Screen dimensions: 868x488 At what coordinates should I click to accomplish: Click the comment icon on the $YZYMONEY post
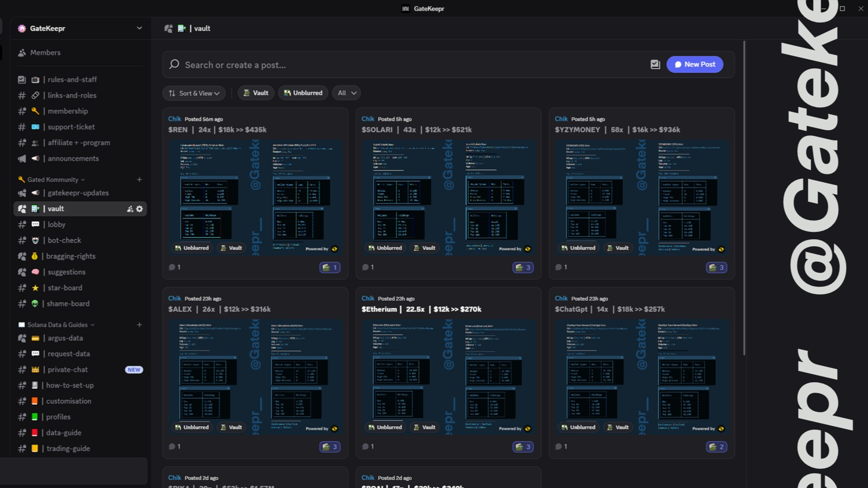(x=558, y=267)
